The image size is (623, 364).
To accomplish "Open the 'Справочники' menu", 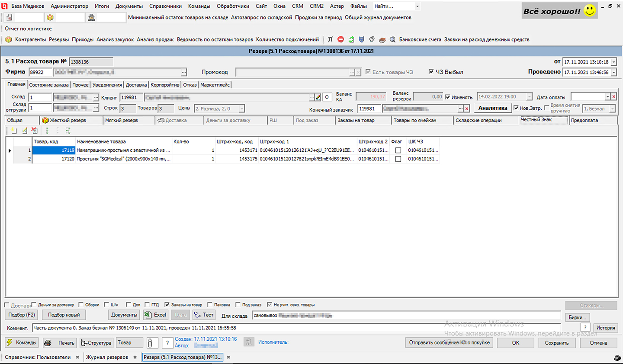I will 165,6.
